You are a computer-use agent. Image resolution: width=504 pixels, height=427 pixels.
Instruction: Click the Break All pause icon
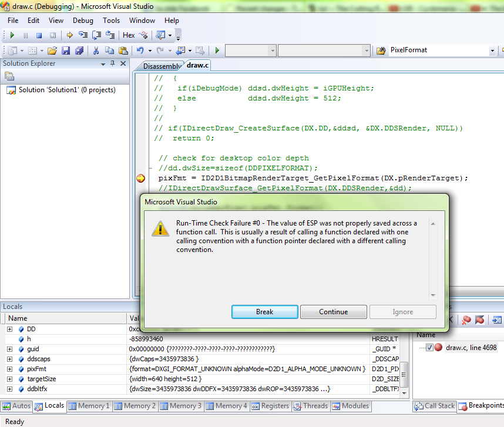click(x=26, y=35)
